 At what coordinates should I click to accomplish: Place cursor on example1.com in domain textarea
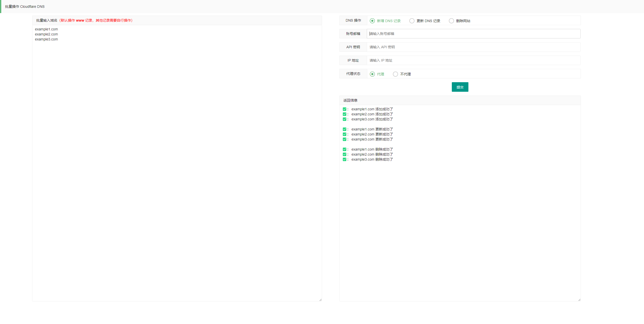[46, 29]
